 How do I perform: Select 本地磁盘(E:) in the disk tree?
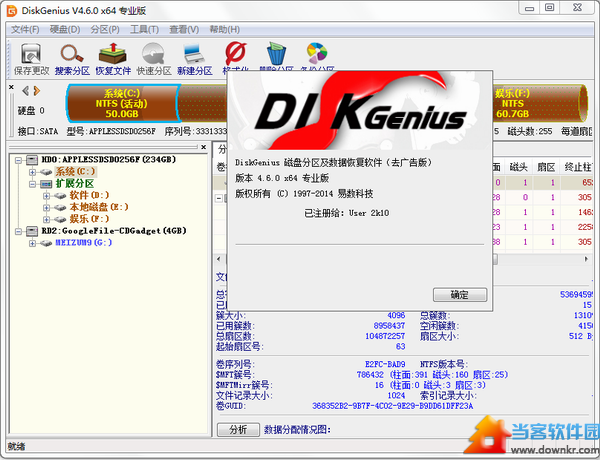click(x=98, y=207)
